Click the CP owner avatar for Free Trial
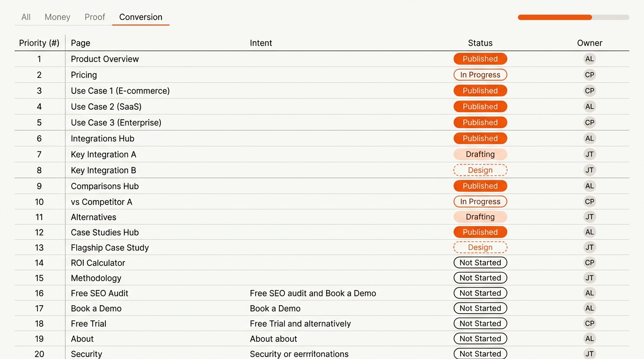 [x=590, y=323]
